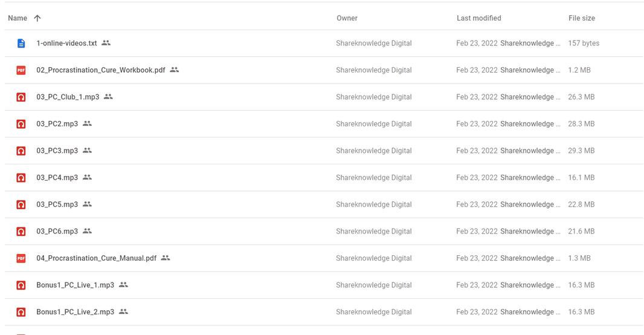
Task: Click the Owner column header
Action: pos(347,18)
